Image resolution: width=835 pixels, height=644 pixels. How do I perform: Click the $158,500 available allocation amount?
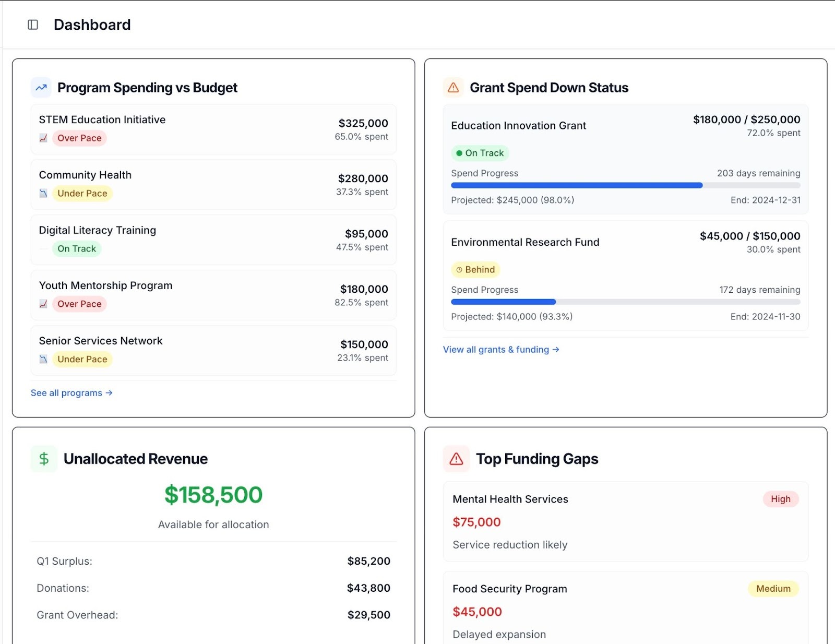click(x=213, y=494)
